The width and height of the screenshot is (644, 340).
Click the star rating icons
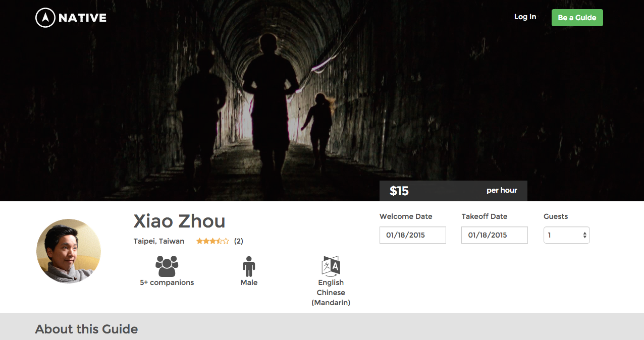point(212,241)
